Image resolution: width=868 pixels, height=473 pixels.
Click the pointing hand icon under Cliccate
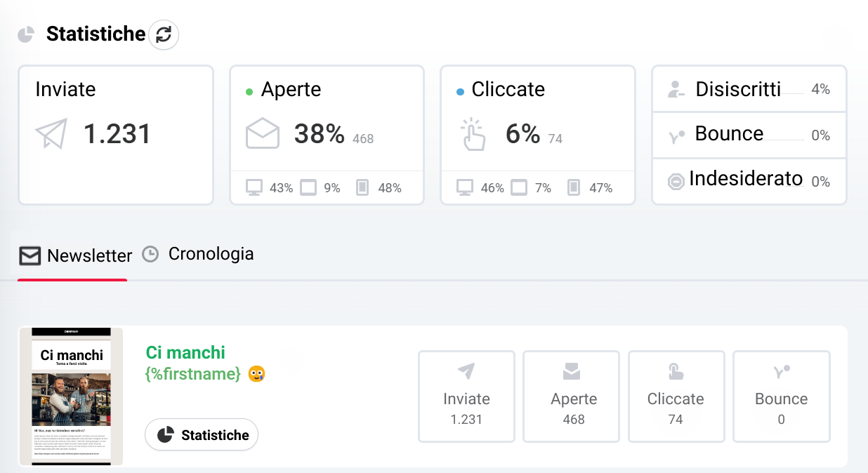473,134
